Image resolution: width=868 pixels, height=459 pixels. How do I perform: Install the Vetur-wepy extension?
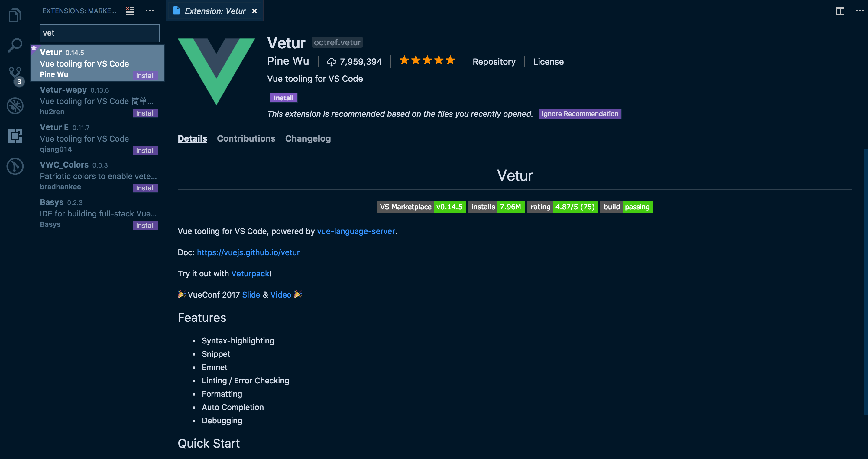click(x=145, y=113)
